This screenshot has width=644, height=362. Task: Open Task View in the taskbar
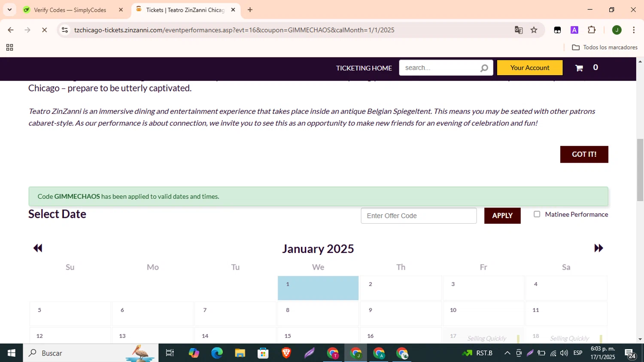(170, 353)
